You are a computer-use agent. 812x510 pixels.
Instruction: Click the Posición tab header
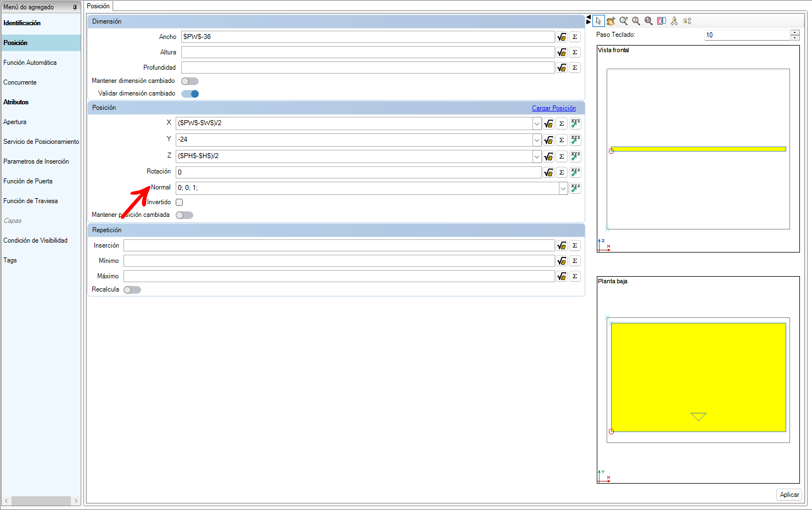point(98,6)
